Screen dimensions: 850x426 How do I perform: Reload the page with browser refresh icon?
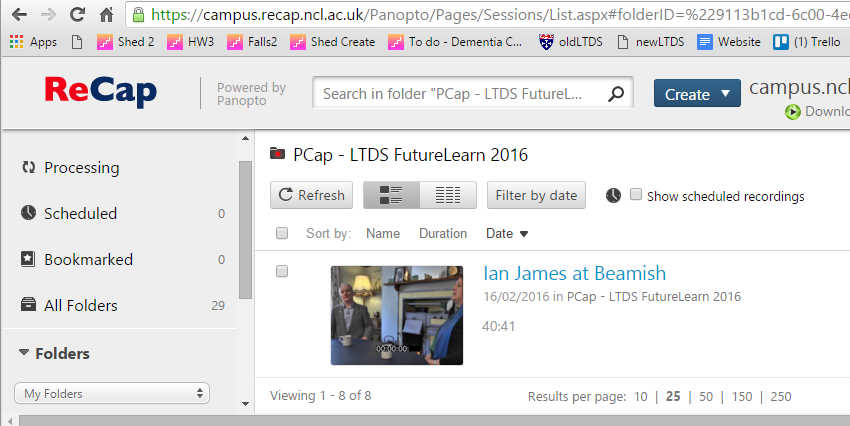click(76, 15)
